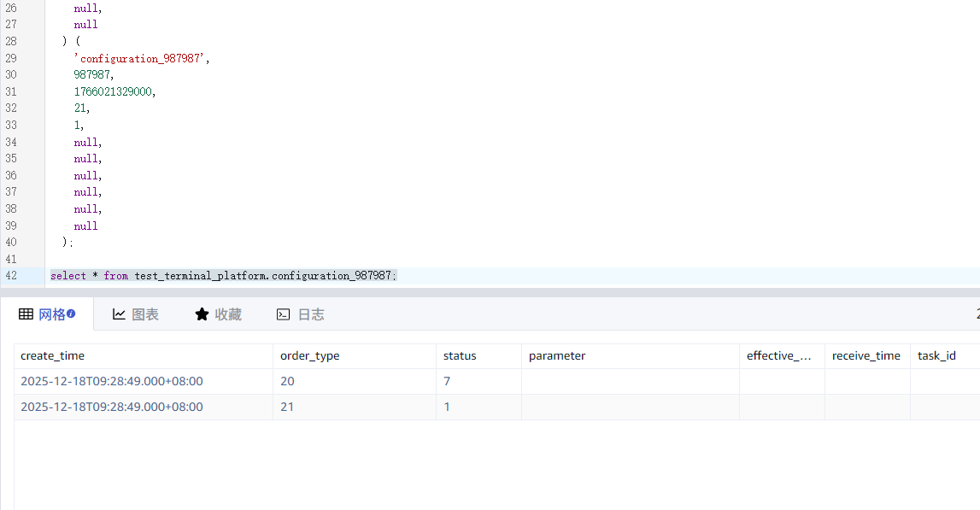Open the 收藏 tab label
Image resolution: width=980 pixels, height=510 pixels.
[228, 314]
